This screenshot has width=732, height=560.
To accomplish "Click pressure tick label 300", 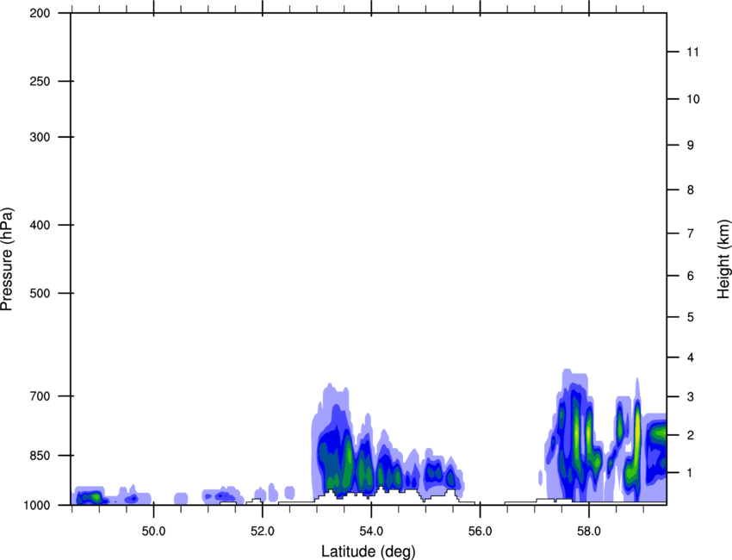I will point(40,137).
